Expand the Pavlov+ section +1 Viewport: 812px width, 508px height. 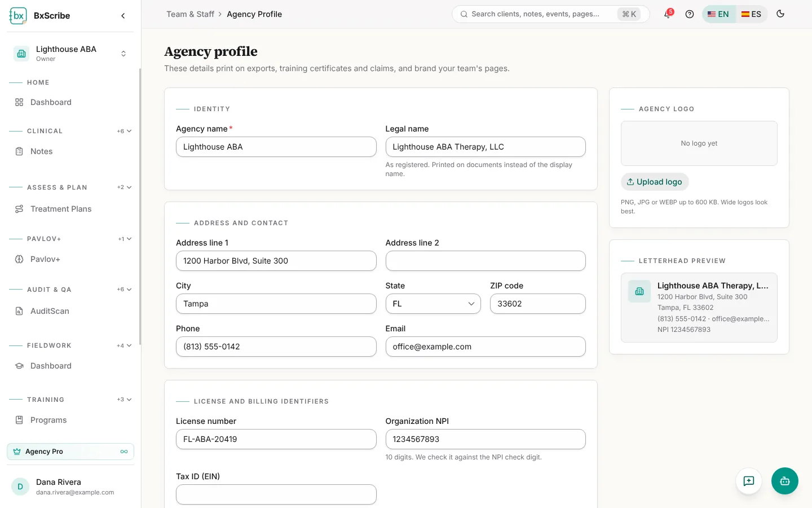[x=125, y=239]
